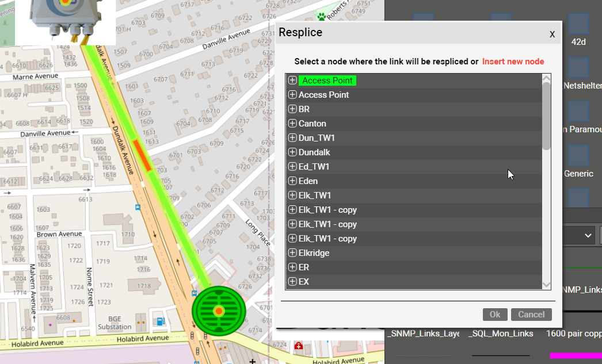Screen dimensions: 602x364
Task: Select the Eden node row
Action: click(308, 181)
